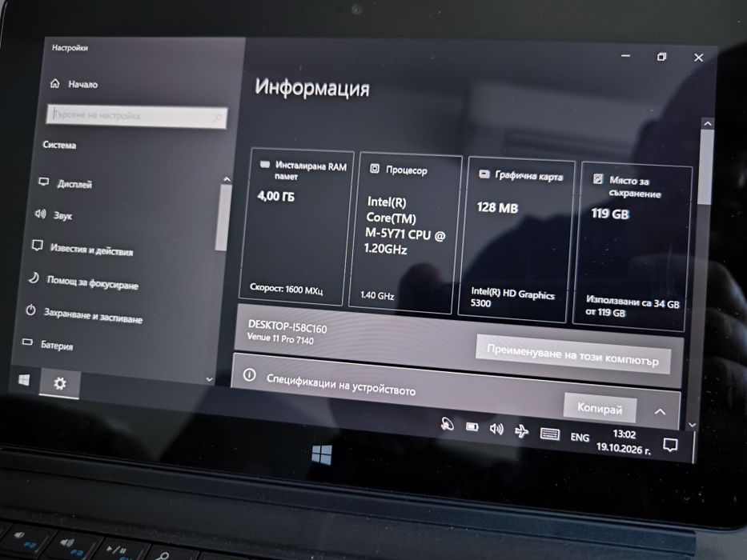The image size is (747, 560).
Task: Open the touch keyboard tray icon
Action: [x=550, y=434]
